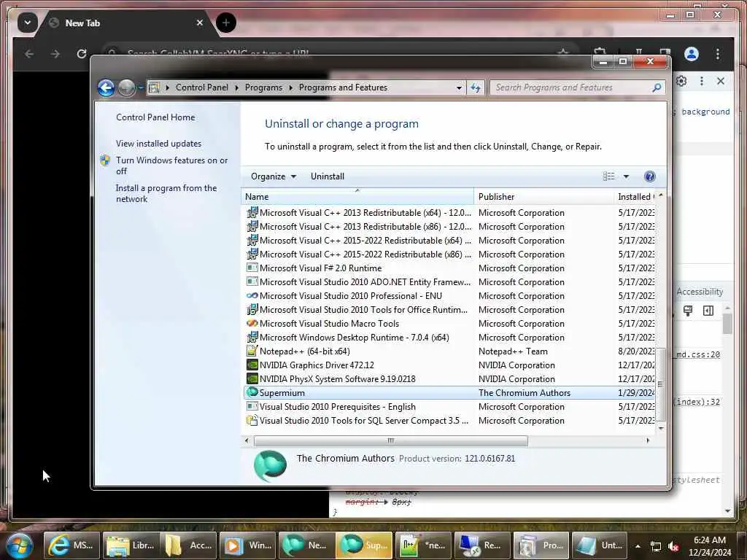Click the Visual Studio Macro Tools icon
This screenshot has width=747, height=560.
252,323
